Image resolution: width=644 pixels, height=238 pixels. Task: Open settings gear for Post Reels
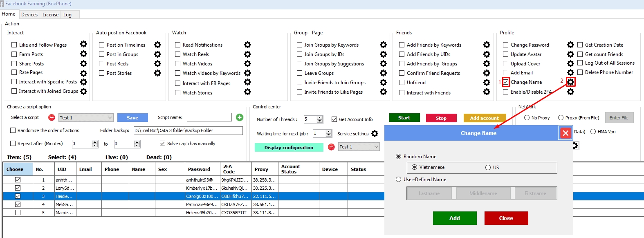(x=157, y=63)
